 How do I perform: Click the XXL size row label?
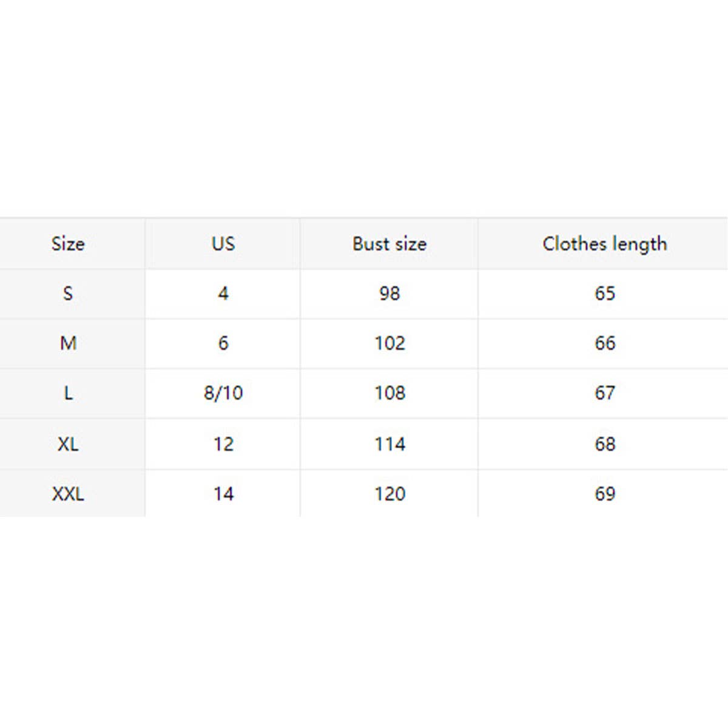[68, 494]
